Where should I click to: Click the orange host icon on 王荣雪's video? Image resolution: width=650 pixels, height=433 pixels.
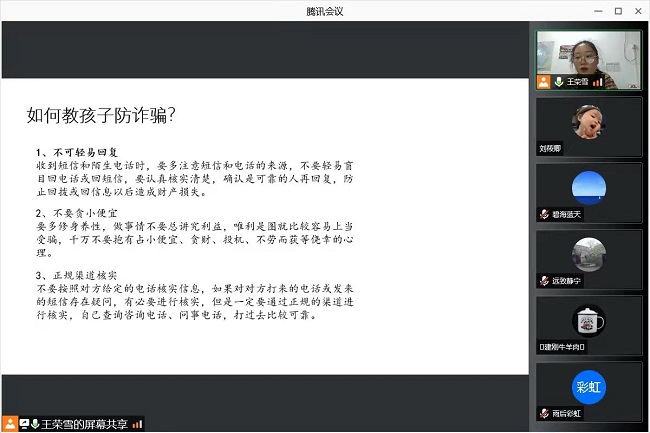(543, 82)
